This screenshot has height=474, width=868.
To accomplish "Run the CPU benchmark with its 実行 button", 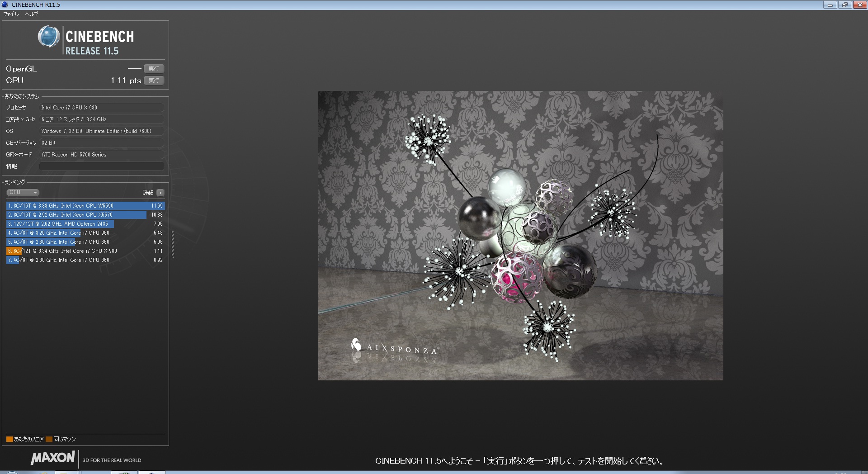I will tap(154, 81).
